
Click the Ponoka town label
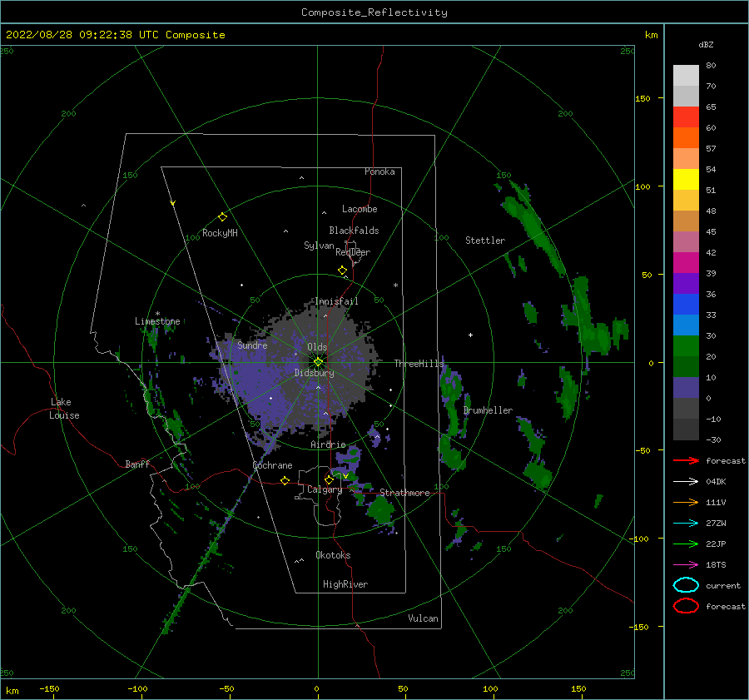click(x=379, y=171)
